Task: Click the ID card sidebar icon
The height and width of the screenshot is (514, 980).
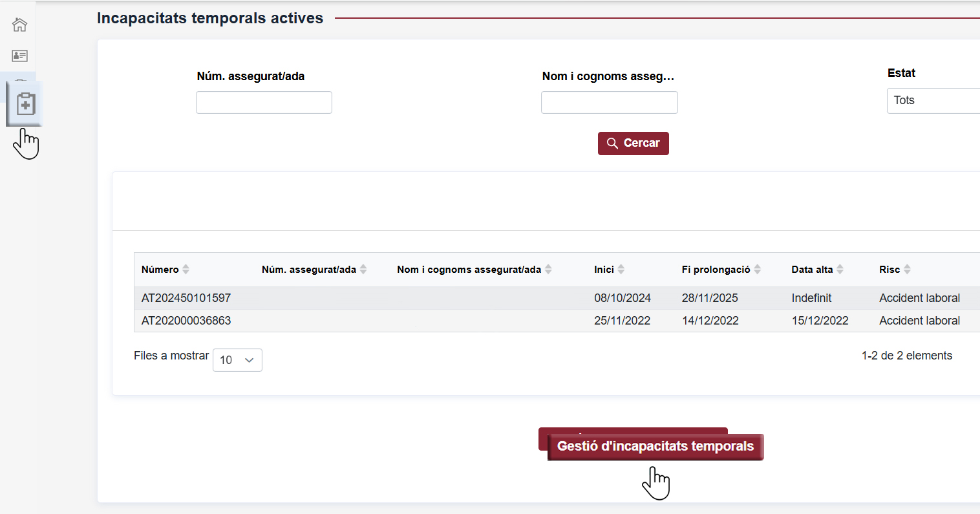Action: 19,56
